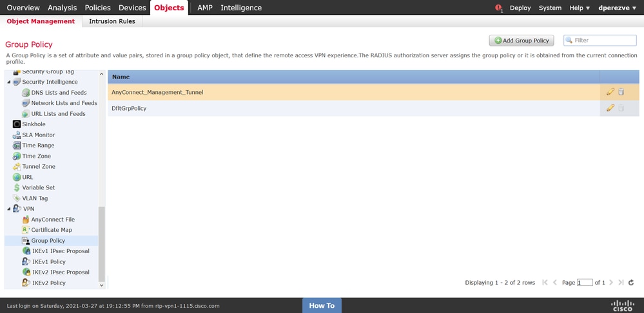
Task: Collapse the VPN tree node
Action: click(x=9, y=209)
